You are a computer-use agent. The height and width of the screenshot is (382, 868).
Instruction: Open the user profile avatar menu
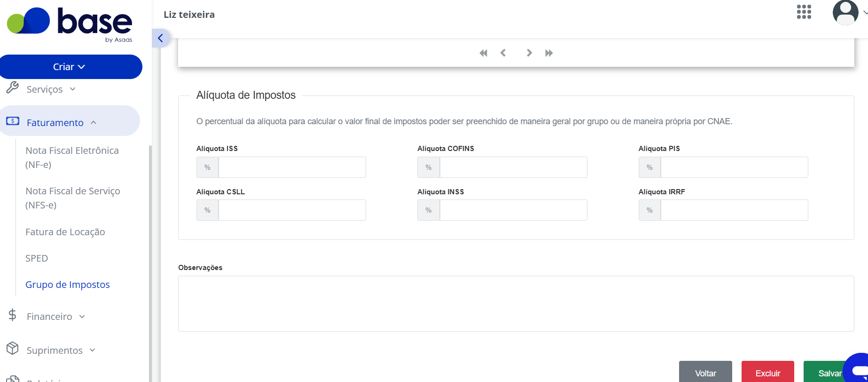point(845,12)
